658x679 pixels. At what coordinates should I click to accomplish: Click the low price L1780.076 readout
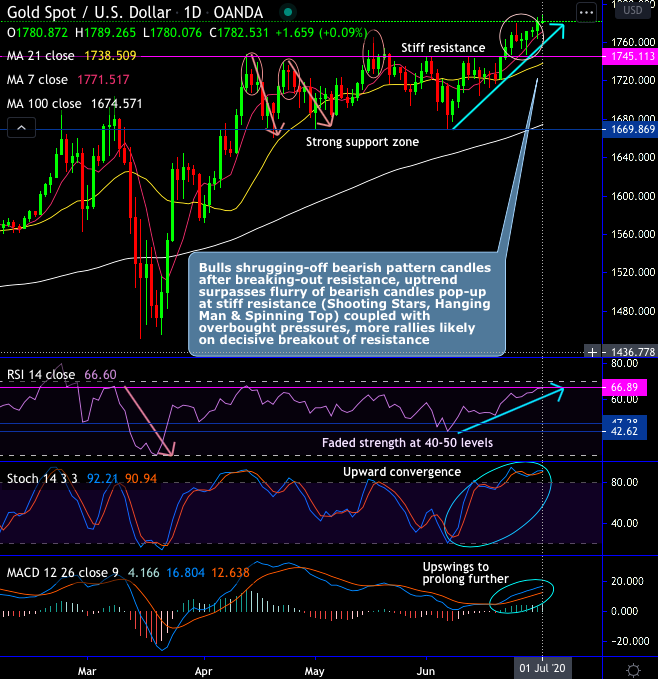click(x=172, y=33)
